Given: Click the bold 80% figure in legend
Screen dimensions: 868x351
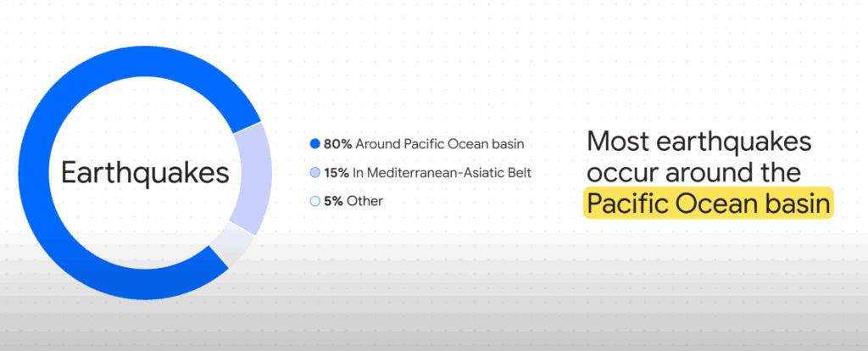Looking at the screenshot, I should tap(338, 144).
